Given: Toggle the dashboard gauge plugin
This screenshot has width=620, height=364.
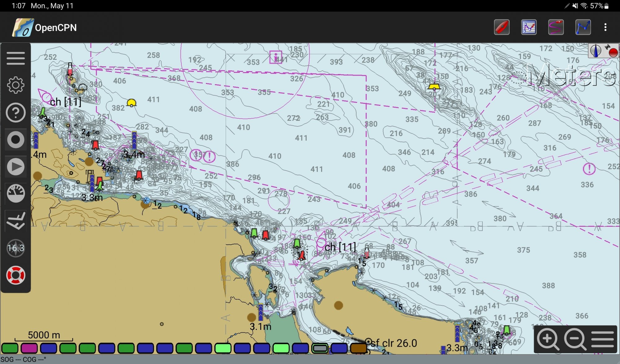Looking at the screenshot, I should [x=15, y=194].
